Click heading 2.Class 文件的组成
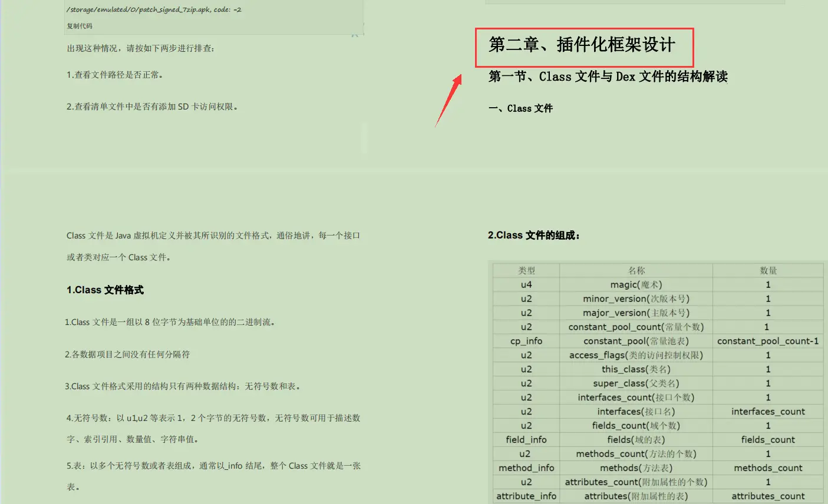The height and width of the screenshot is (504, 828). [535, 234]
